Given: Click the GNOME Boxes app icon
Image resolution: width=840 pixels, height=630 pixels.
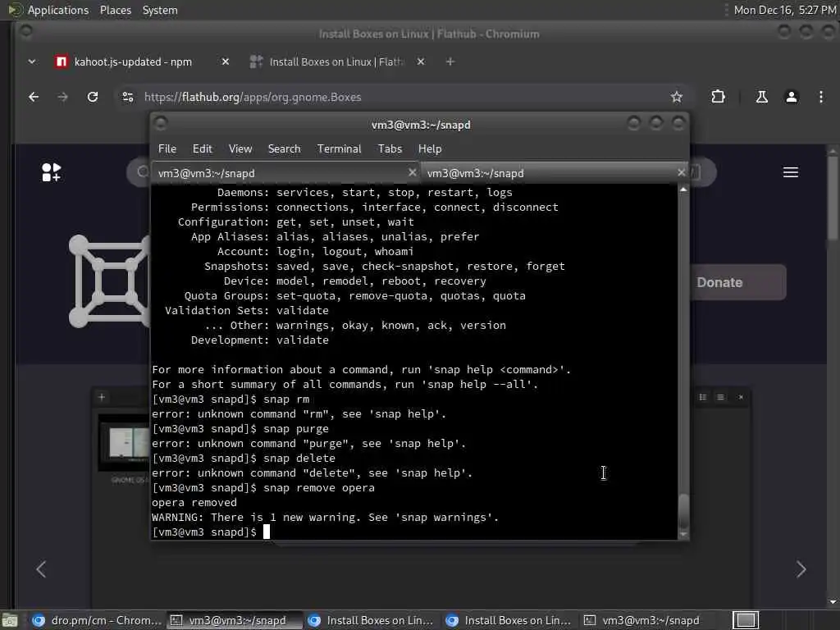Looking at the screenshot, I should coord(109,281).
